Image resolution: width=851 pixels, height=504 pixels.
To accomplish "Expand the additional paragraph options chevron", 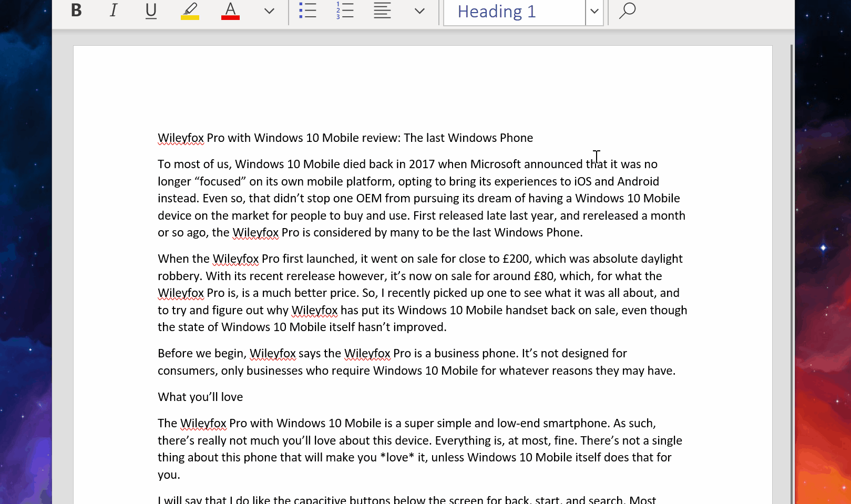I will (419, 11).
